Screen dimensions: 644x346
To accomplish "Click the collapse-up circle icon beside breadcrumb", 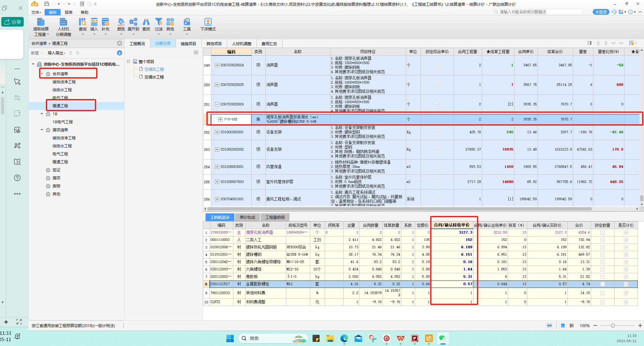I will [120, 43].
